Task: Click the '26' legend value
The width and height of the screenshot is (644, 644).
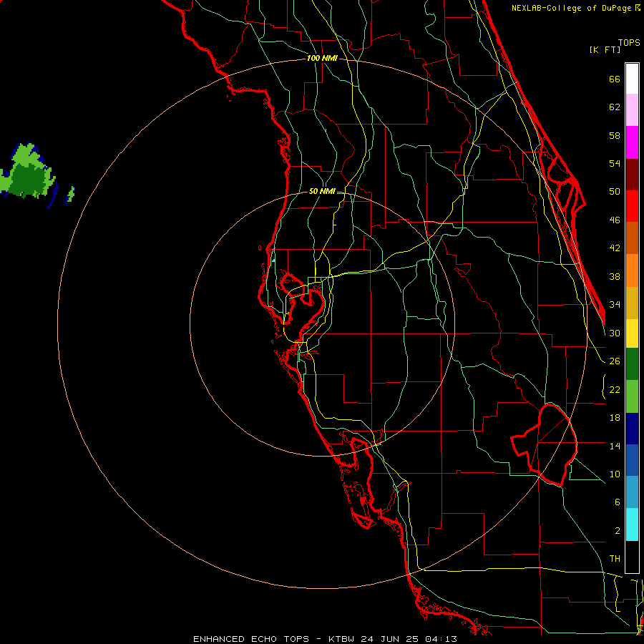Action: point(615,361)
